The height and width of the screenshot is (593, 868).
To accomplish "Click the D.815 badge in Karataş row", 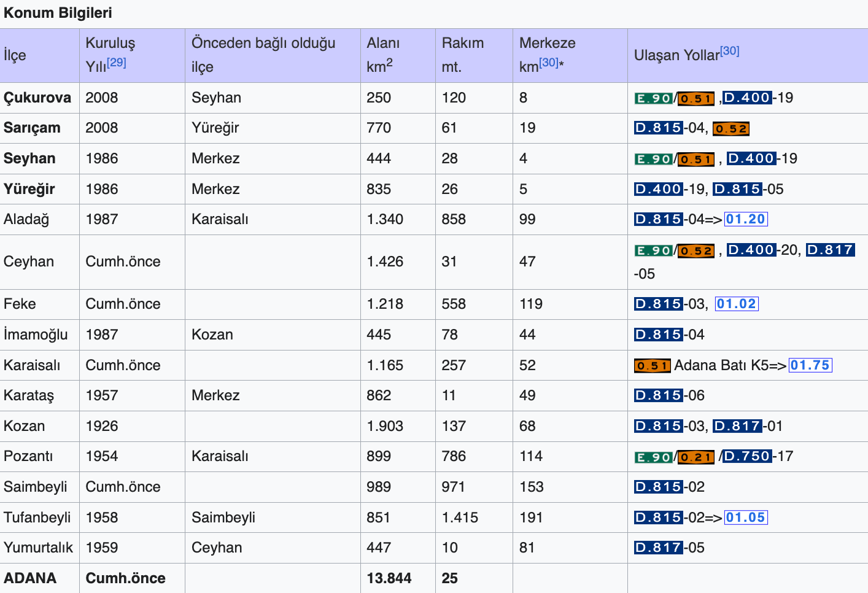I will point(658,395).
